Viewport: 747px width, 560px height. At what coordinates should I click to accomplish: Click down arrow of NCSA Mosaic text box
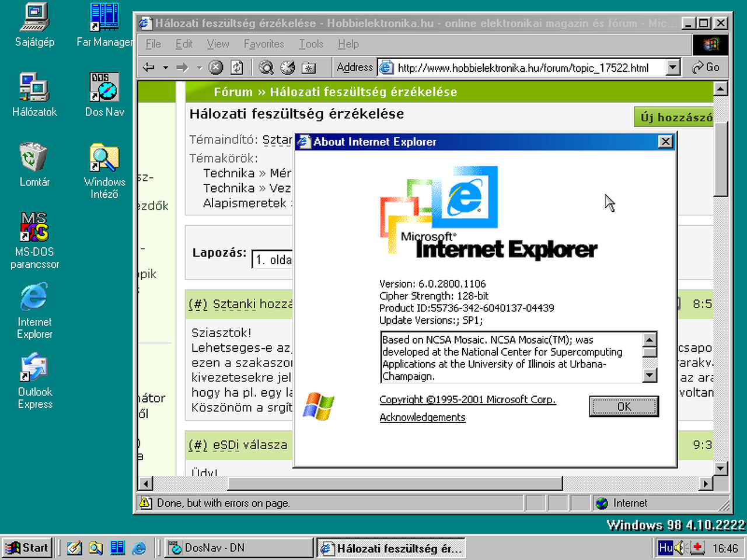[650, 376]
